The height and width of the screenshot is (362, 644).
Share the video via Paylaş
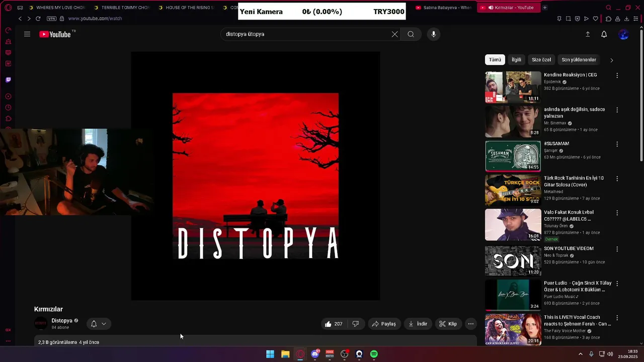coord(384,324)
